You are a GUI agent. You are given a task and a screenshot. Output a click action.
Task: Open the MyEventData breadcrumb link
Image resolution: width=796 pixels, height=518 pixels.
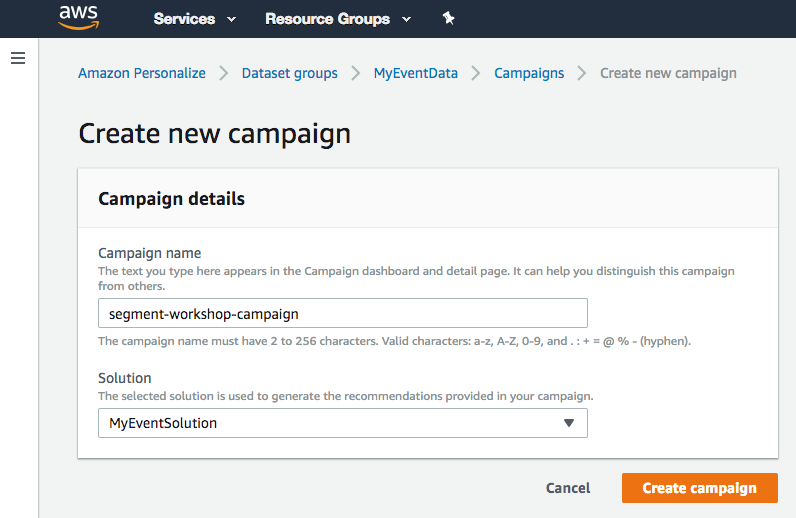tap(415, 73)
